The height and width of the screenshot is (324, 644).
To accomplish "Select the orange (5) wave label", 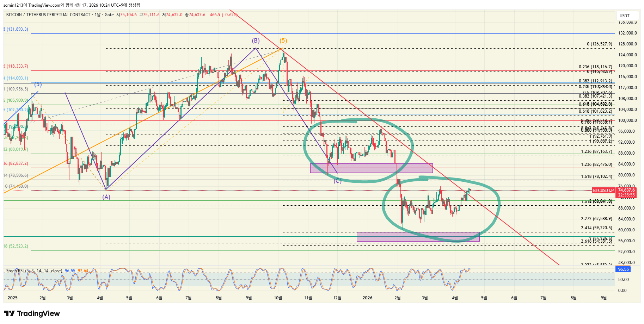I will (x=283, y=40).
